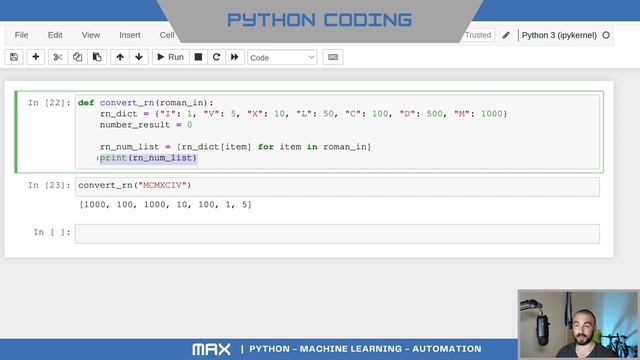640x360 pixels.
Task: Open the View menu
Action: 91,35
